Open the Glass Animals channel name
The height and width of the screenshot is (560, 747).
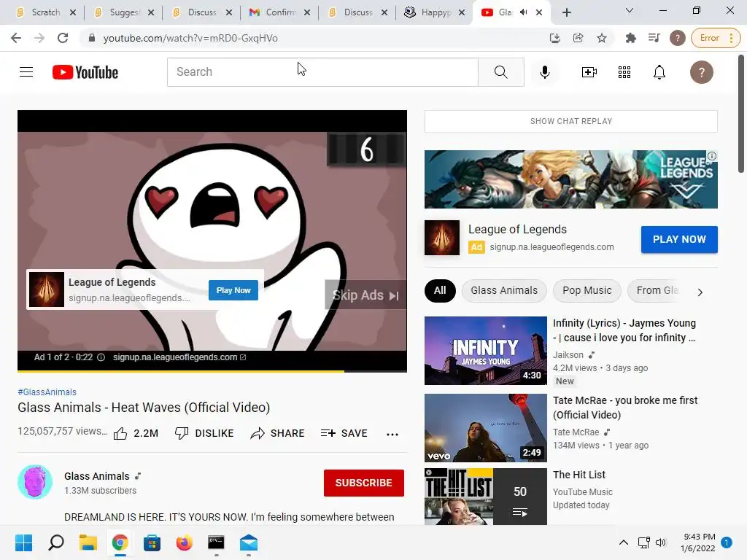click(97, 476)
